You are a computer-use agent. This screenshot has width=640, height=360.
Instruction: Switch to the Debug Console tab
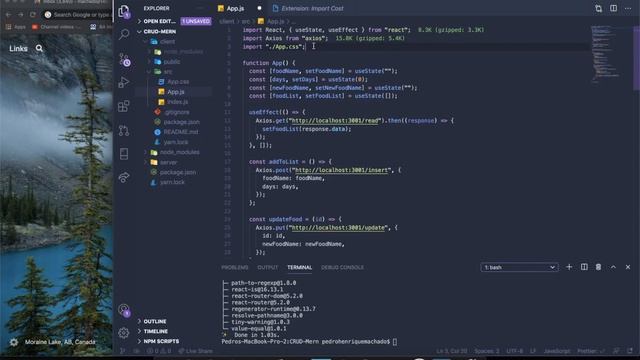click(342, 267)
